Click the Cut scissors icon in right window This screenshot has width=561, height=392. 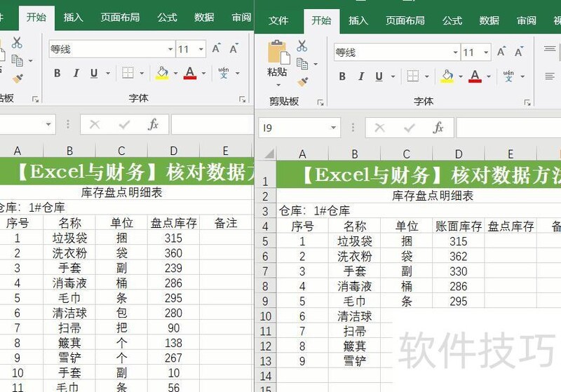(302, 46)
